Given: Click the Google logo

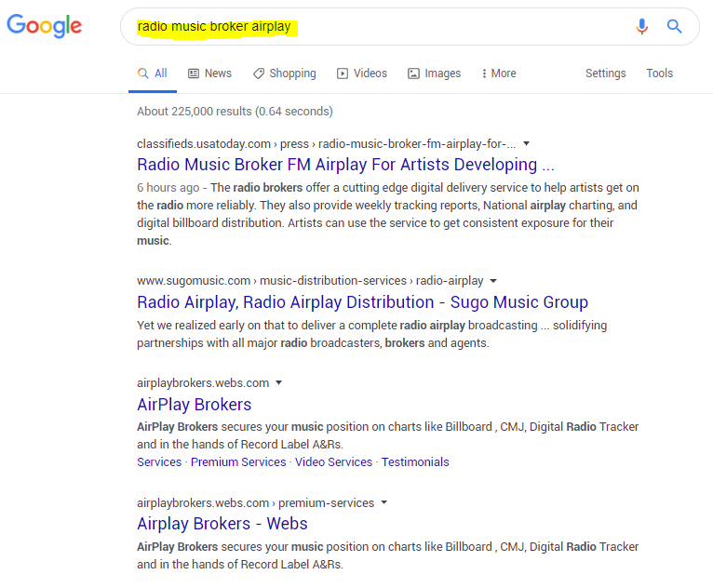Looking at the screenshot, I should tap(44, 25).
